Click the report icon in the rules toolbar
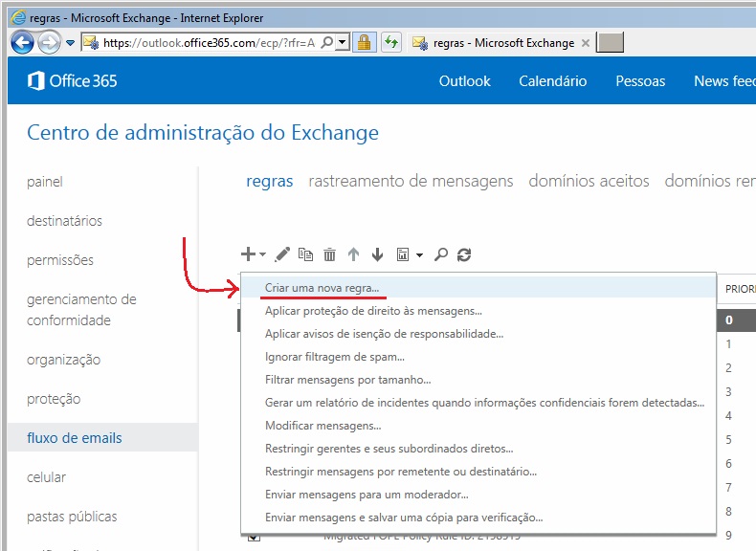The width and height of the screenshot is (756, 551). pos(403,254)
